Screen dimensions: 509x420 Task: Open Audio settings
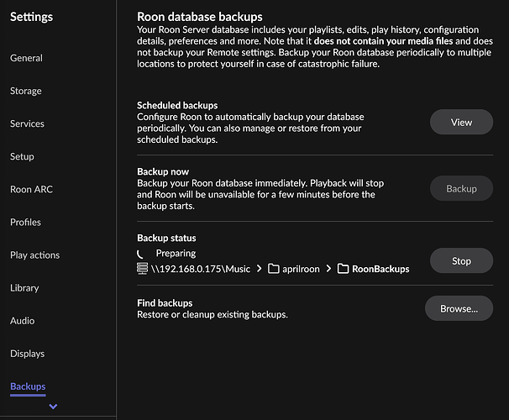click(22, 321)
